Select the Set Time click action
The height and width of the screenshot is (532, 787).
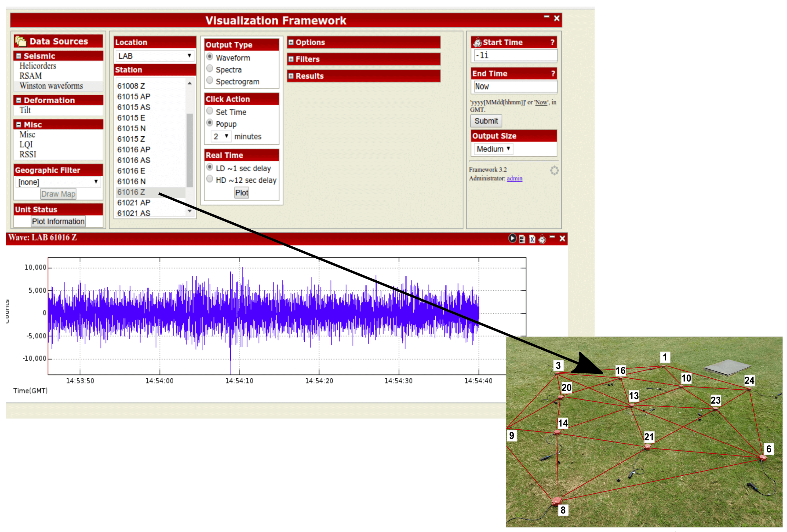tap(210, 111)
